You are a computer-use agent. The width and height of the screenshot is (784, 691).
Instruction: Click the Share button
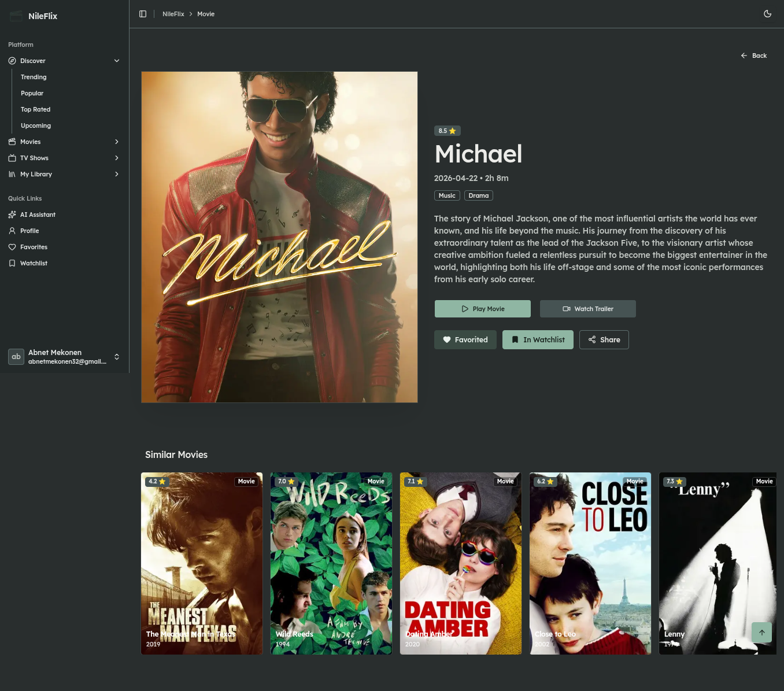pos(604,339)
